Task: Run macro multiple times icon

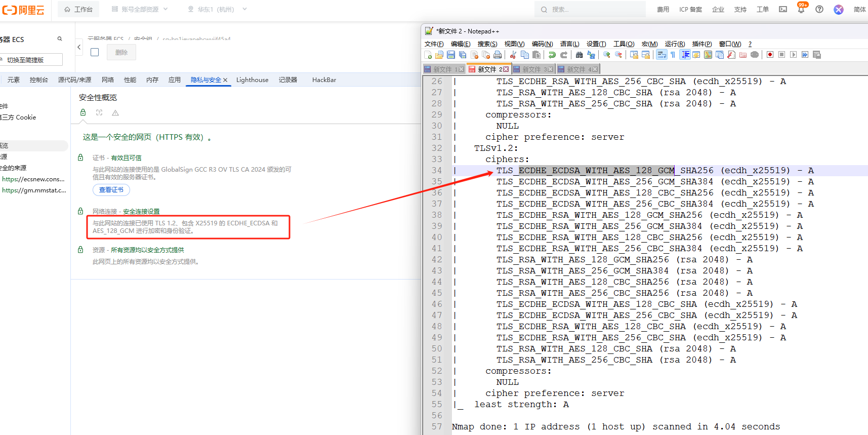Action: coord(805,55)
